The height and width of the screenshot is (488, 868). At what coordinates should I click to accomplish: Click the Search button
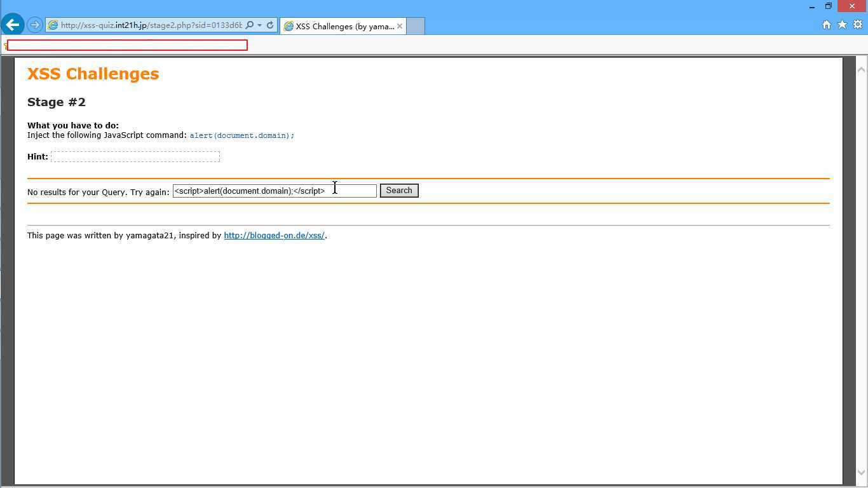coord(399,191)
